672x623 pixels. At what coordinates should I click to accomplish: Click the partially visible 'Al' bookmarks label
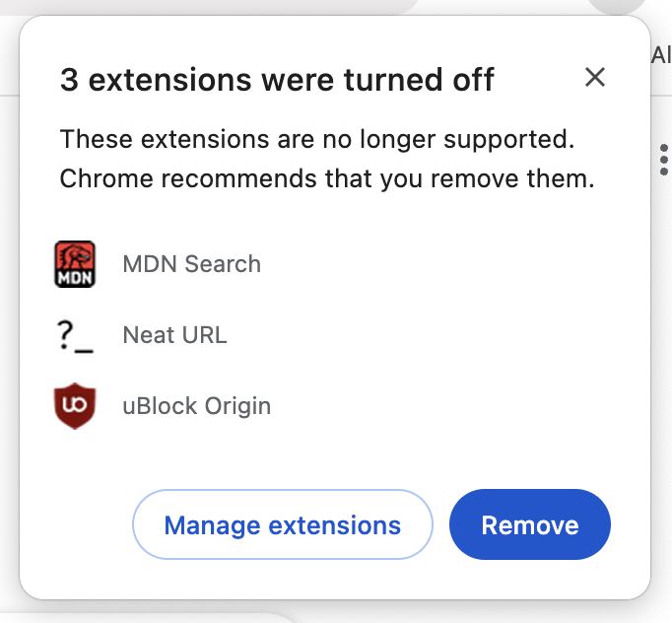pyautogui.click(x=661, y=55)
